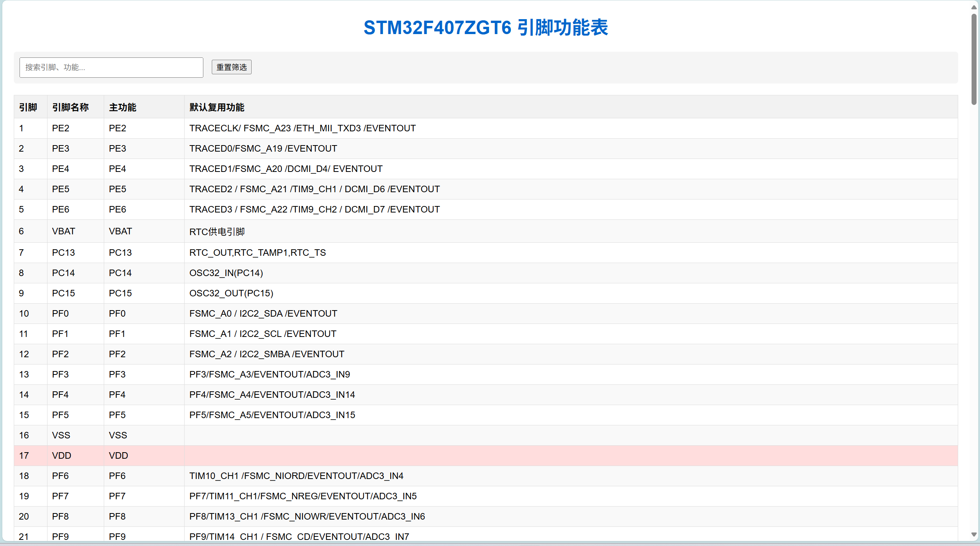Click the RTC供电引脚 cell

(571, 231)
